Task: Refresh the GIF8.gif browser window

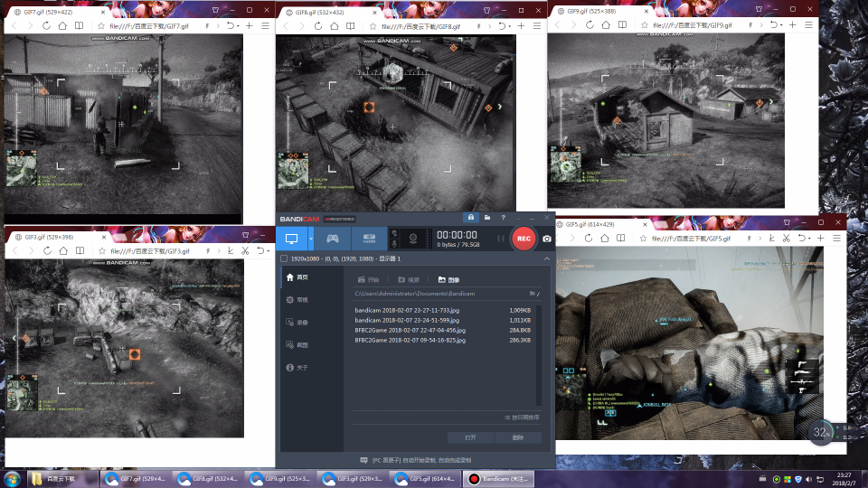Action: [318, 26]
